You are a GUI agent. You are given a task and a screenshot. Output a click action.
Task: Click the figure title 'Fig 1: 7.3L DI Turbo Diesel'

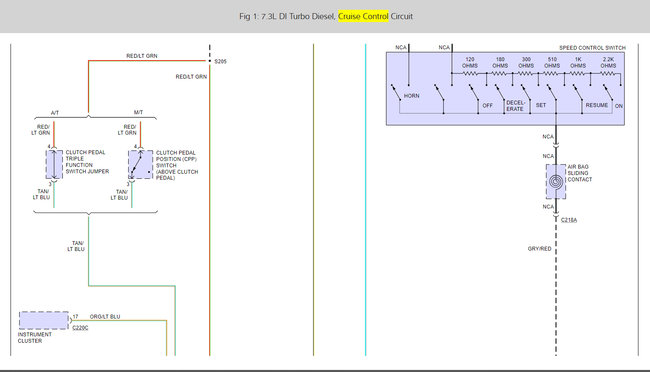tap(286, 16)
